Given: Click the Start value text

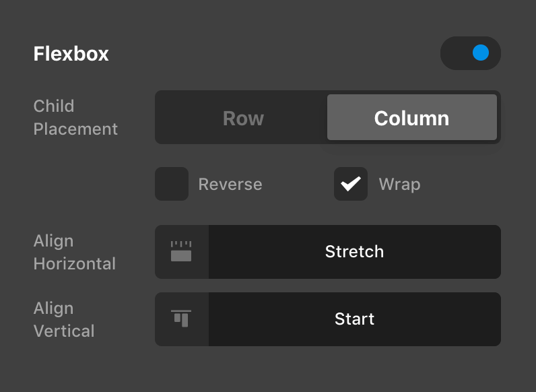Looking at the screenshot, I should [354, 319].
